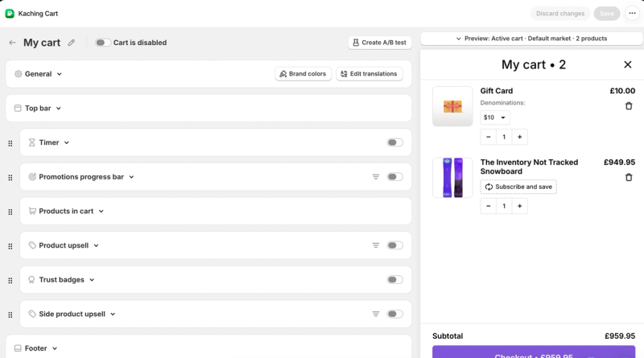This screenshot has height=358, width=644.
Task: Grab the Product upsell drag handle
Action: pyautogui.click(x=10, y=246)
